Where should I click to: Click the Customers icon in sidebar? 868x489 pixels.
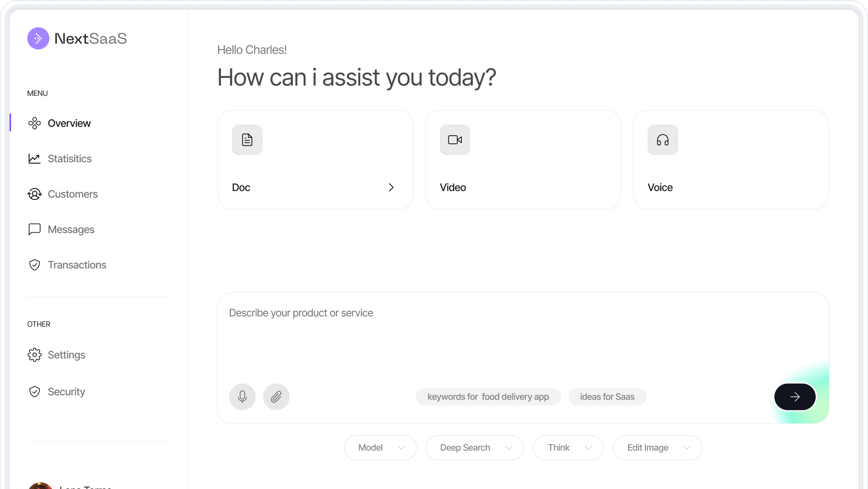(x=35, y=194)
